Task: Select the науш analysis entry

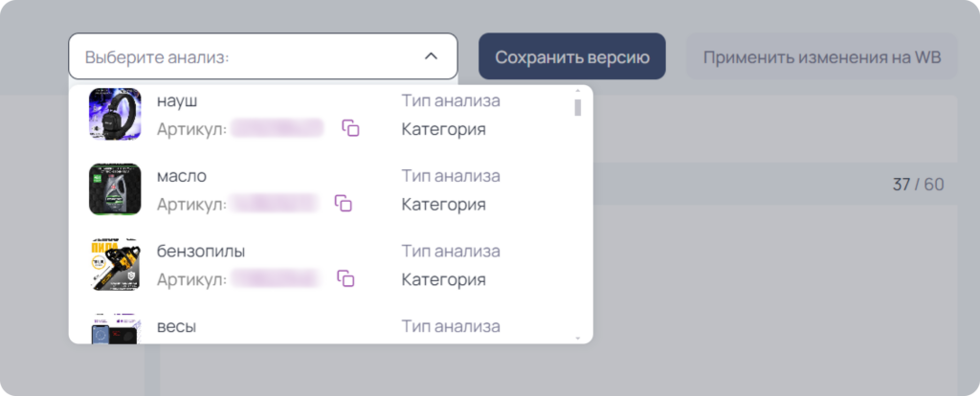Action: click(326, 114)
